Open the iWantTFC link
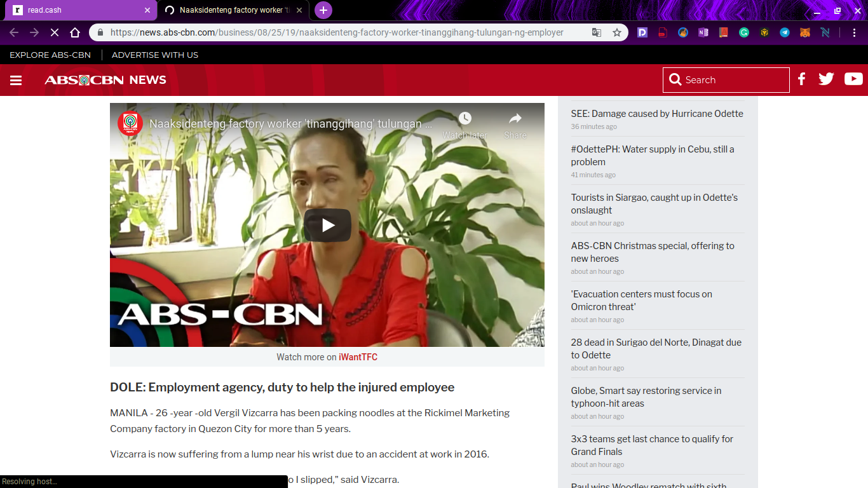 point(358,357)
